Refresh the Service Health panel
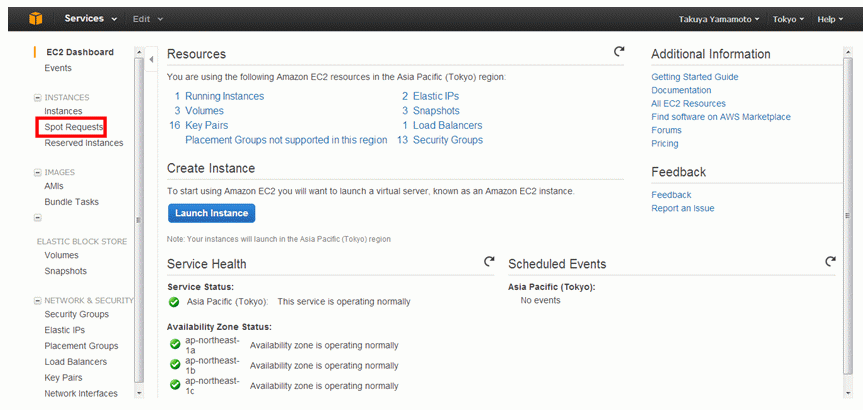 coord(489,261)
